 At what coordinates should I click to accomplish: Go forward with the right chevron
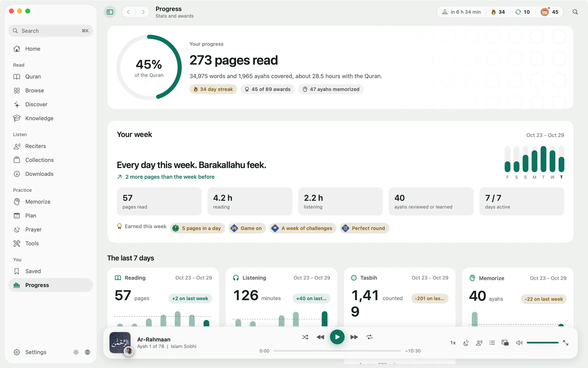click(143, 12)
